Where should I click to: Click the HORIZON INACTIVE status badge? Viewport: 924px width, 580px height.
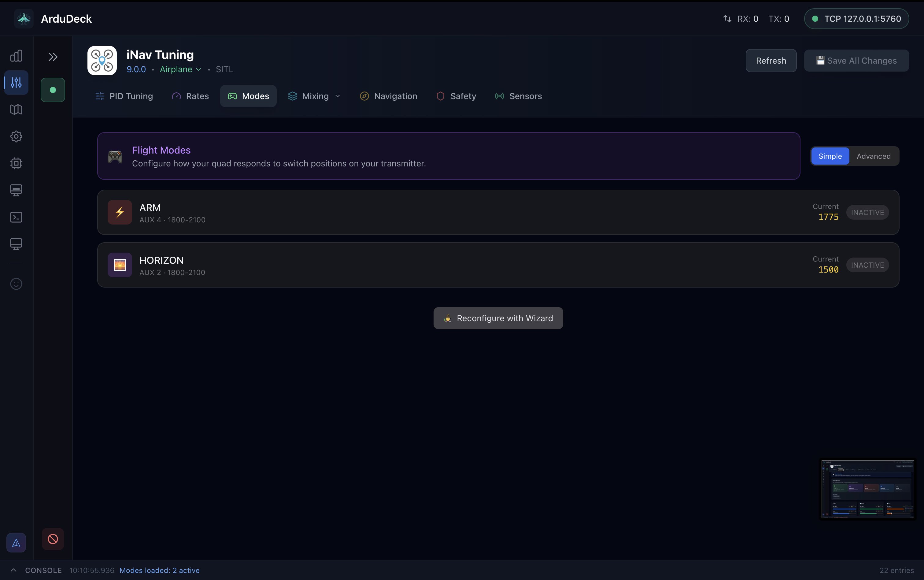[868, 265]
